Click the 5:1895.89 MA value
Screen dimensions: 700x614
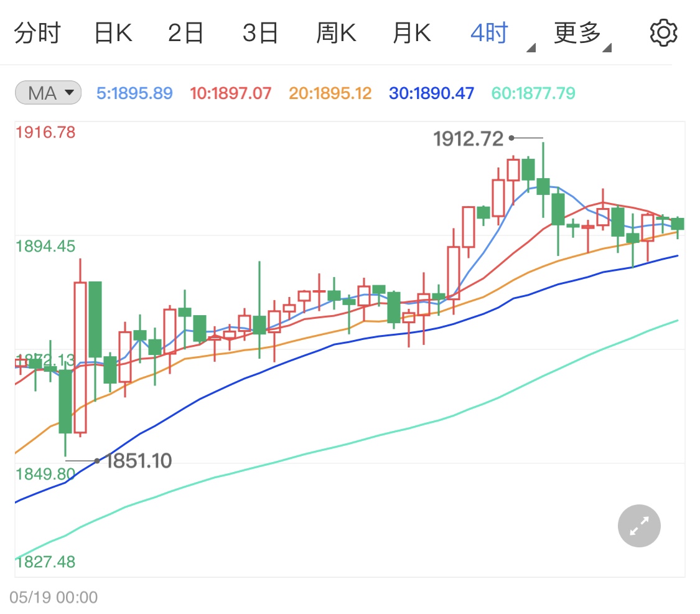pos(134,93)
